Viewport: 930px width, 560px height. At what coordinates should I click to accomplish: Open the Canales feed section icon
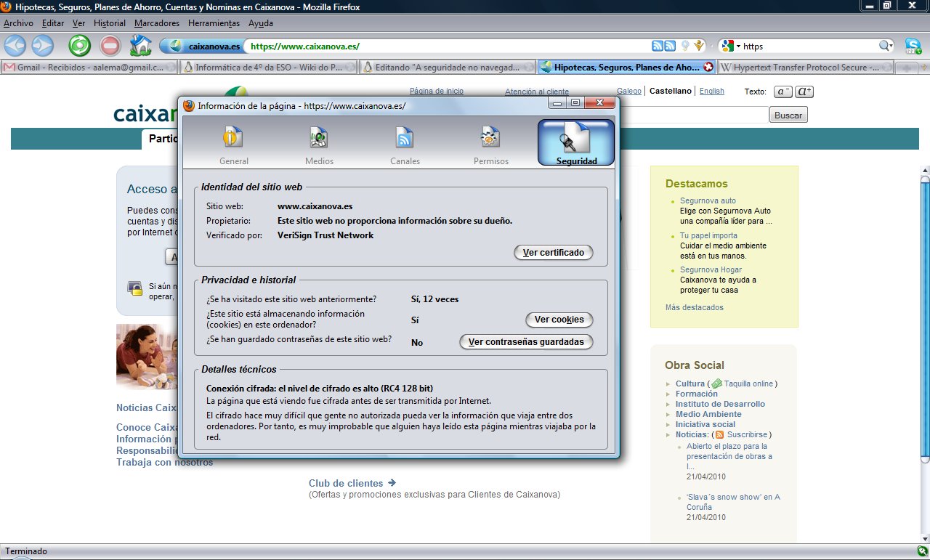coord(405,144)
